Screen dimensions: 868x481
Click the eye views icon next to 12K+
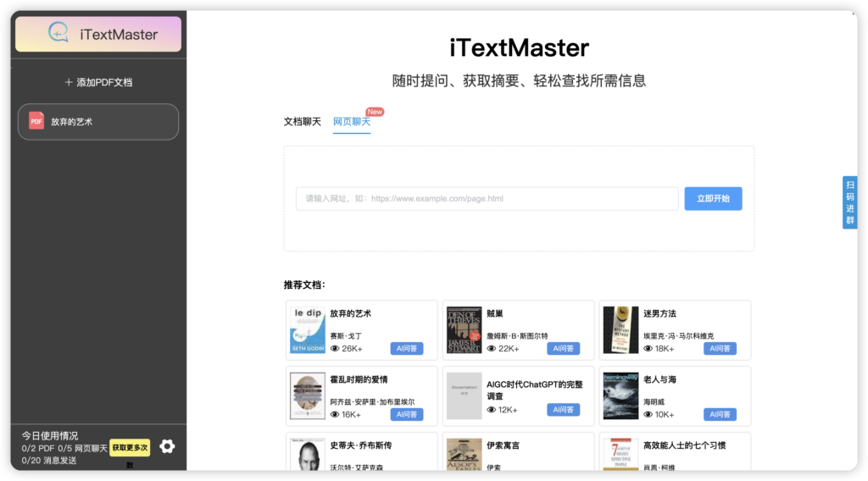coord(491,410)
